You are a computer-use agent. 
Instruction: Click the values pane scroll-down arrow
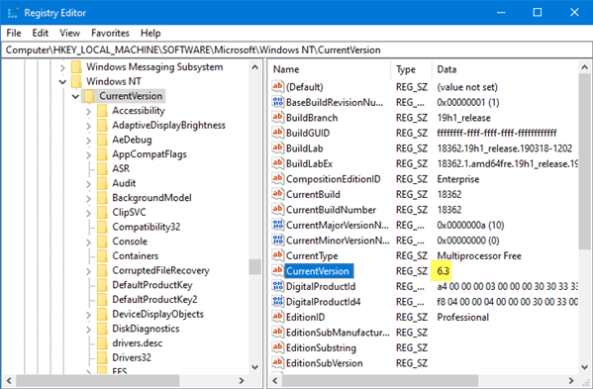584,367
